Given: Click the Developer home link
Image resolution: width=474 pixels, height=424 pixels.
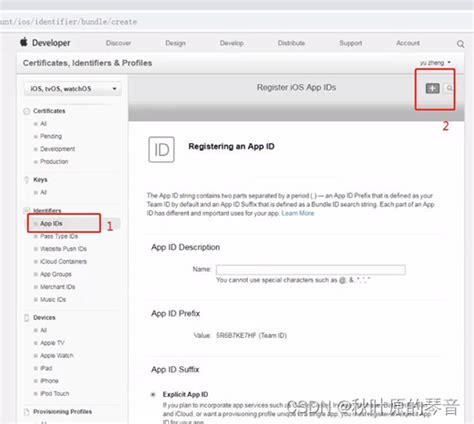Looking at the screenshot, I should 51,43.
